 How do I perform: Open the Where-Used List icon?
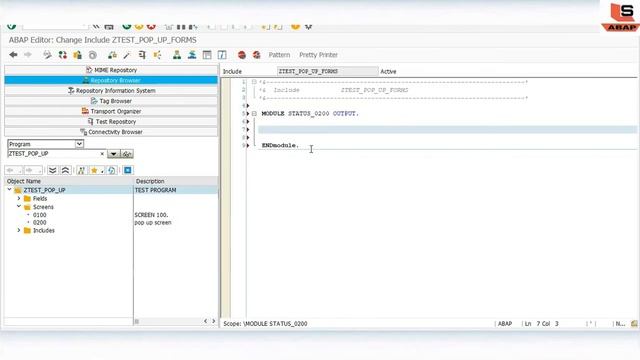click(x=158, y=55)
